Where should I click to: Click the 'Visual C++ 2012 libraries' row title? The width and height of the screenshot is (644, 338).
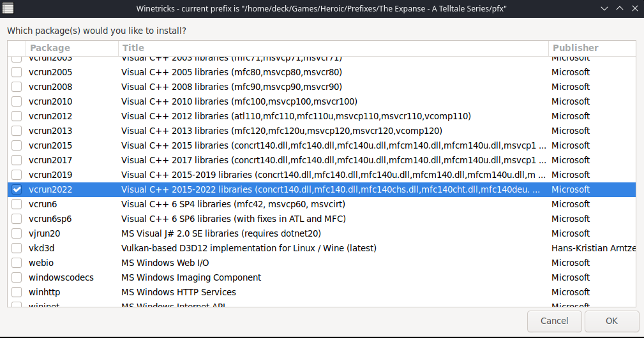pos(296,116)
